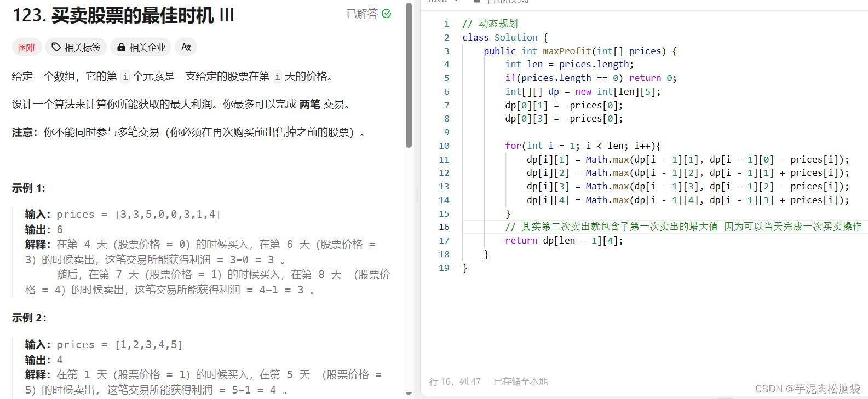Click the 已存储至本地 saved status text

click(521, 381)
